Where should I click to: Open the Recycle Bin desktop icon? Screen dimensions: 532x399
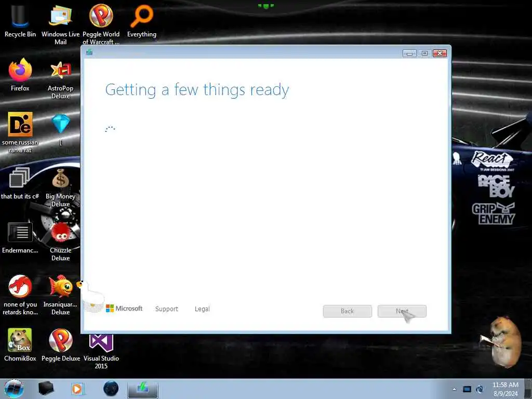(20, 21)
